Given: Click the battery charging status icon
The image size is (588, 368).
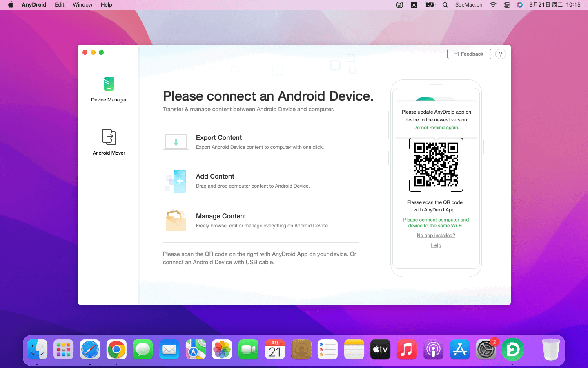Looking at the screenshot, I should [x=430, y=5].
